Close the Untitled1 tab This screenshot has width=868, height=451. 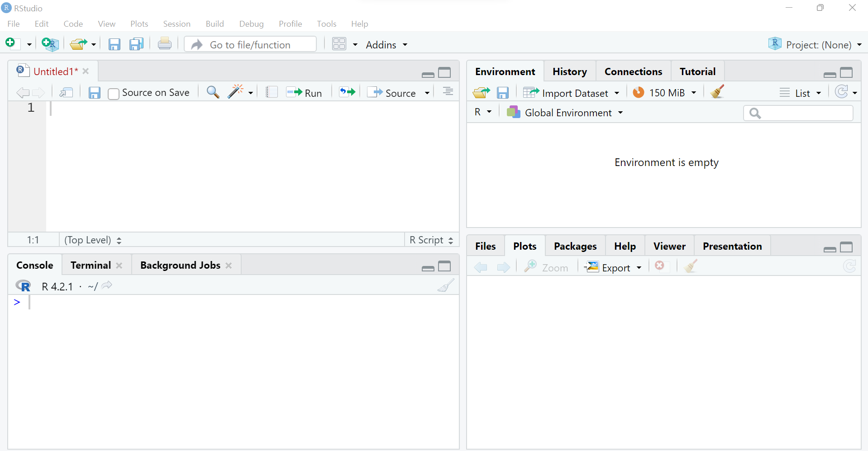click(x=86, y=71)
